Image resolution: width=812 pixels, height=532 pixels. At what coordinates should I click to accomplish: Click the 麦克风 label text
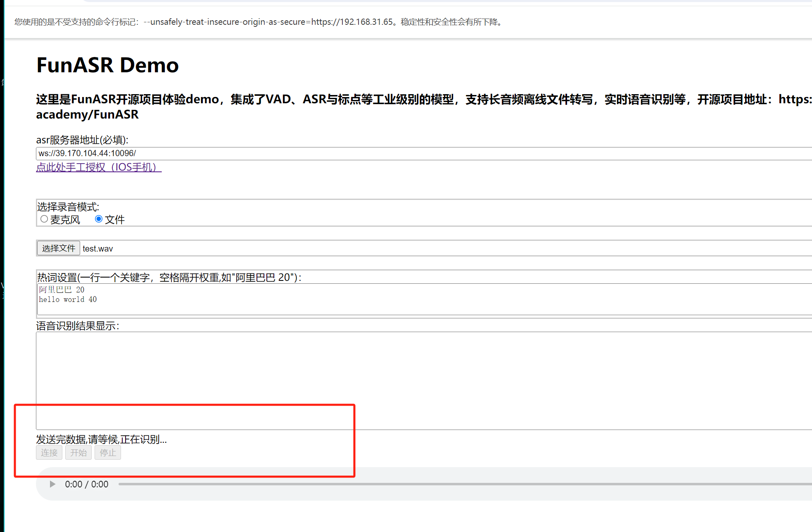(x=65, y=220)
